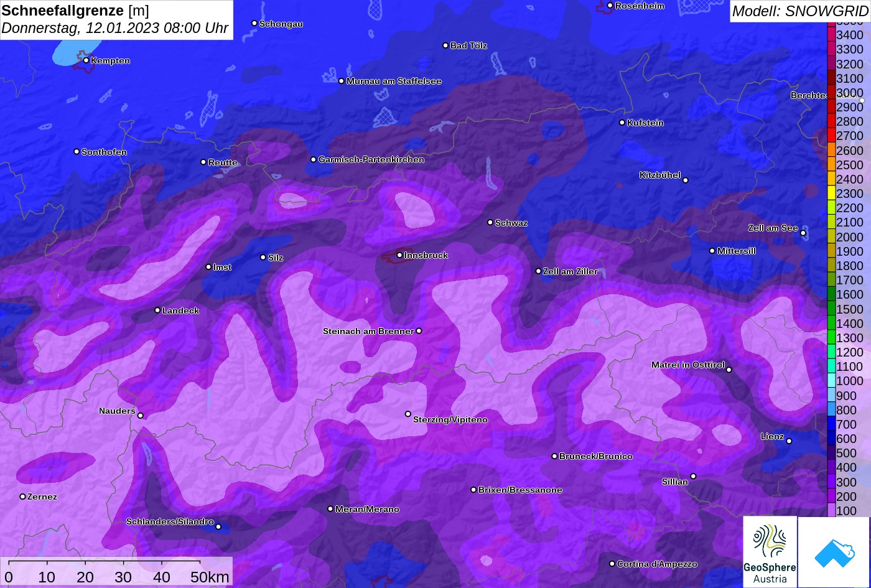
Task: Click the 20 mark on scale bar
Action: (85, 577)
